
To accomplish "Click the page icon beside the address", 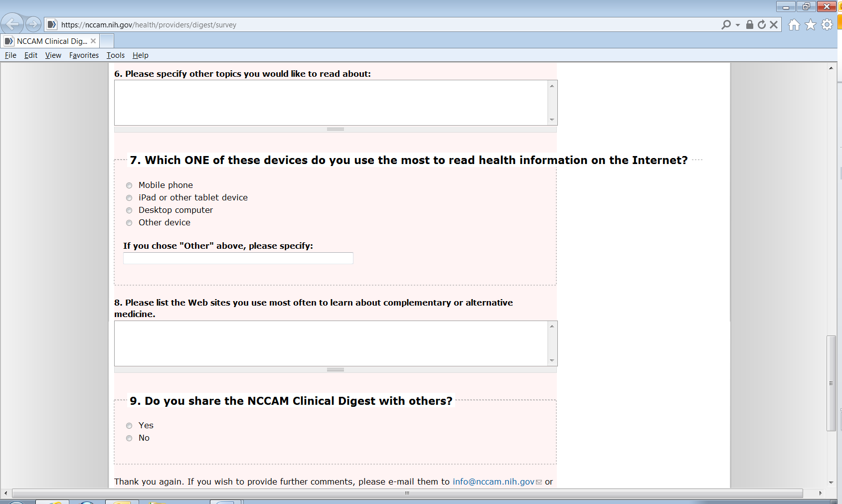I will [51, 24].
